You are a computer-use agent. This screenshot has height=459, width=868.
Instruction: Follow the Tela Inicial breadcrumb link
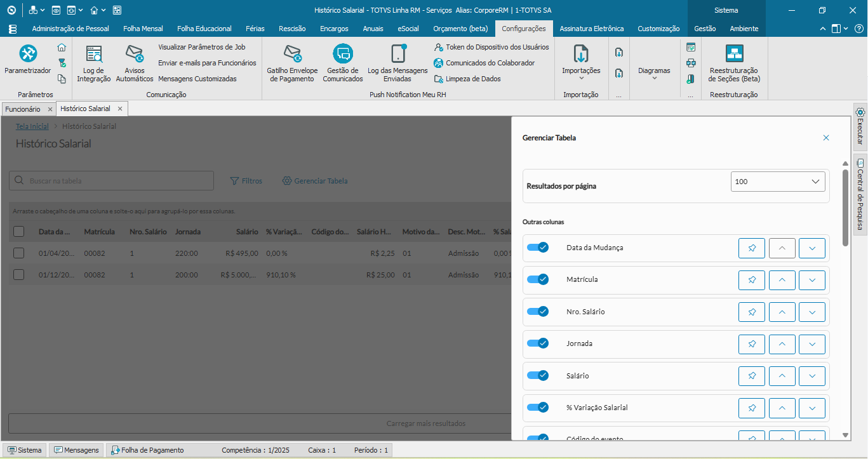32,126
